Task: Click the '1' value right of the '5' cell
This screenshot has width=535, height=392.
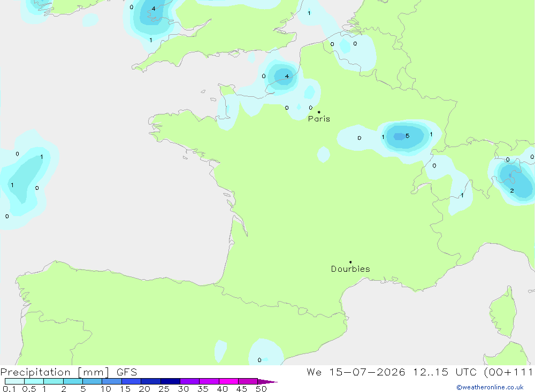Action: tap(431, 134)
